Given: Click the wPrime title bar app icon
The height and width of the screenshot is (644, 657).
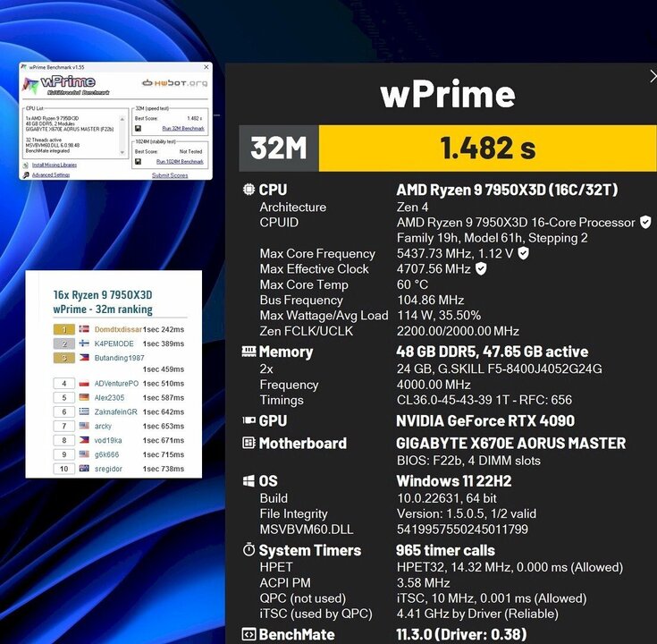Looking at the screenshot, I should pyautogui.click(x=24, y=67).
